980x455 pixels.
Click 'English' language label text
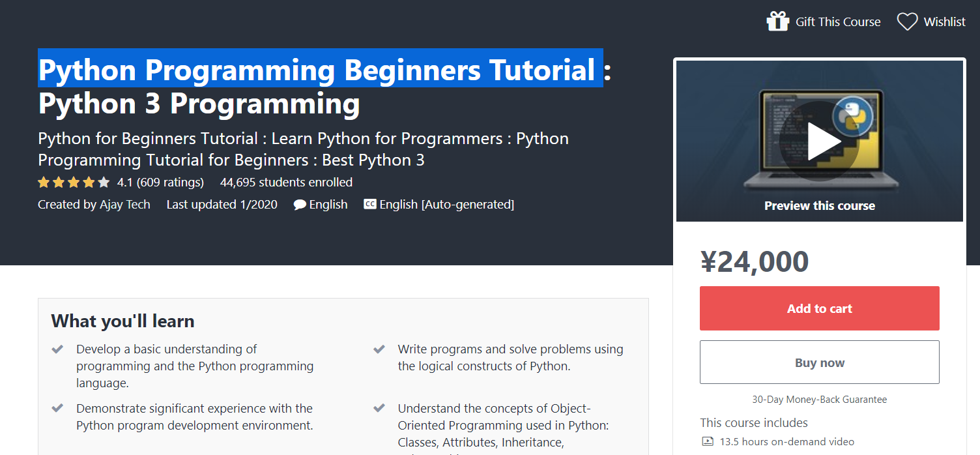328,205
